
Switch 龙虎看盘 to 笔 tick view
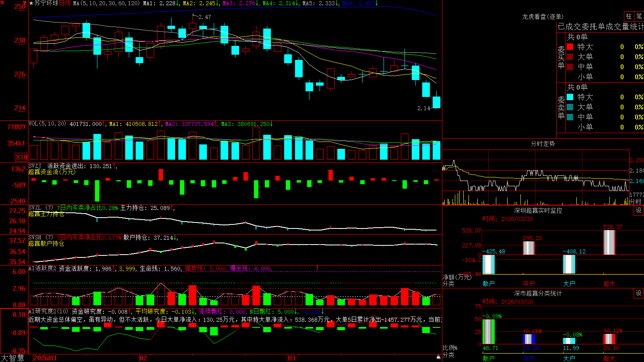click(639, 16)
